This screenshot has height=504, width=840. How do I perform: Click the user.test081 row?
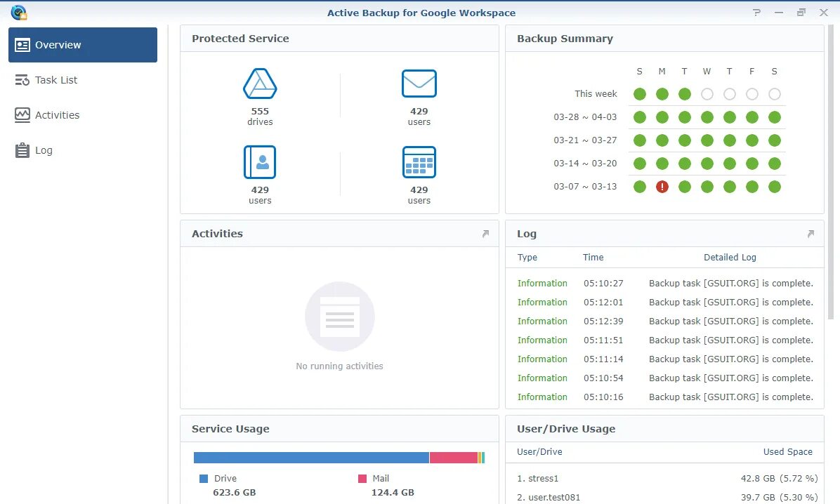pyautogui.click(x=665, y=498)
